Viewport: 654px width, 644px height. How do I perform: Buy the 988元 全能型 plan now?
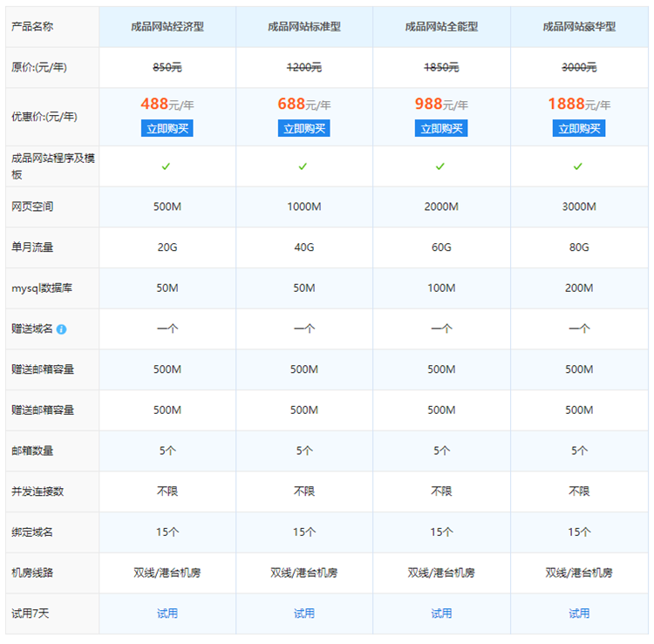pyautogui.click(x=441, y=128)
